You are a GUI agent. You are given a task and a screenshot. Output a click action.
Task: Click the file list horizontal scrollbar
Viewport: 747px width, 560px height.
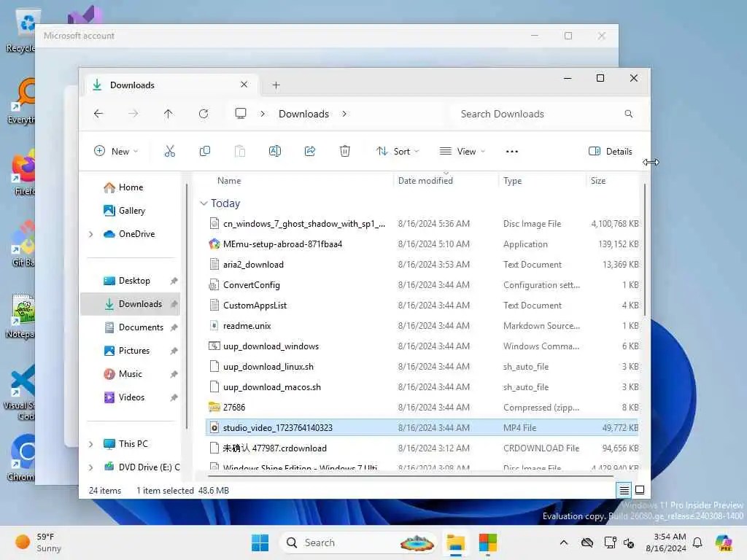(411, 475)
